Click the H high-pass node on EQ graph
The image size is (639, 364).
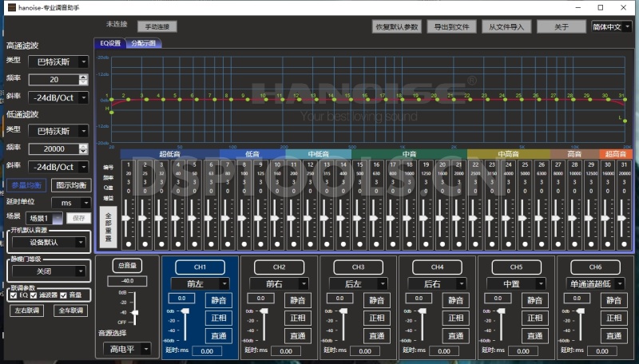click(x=112, y=112)
